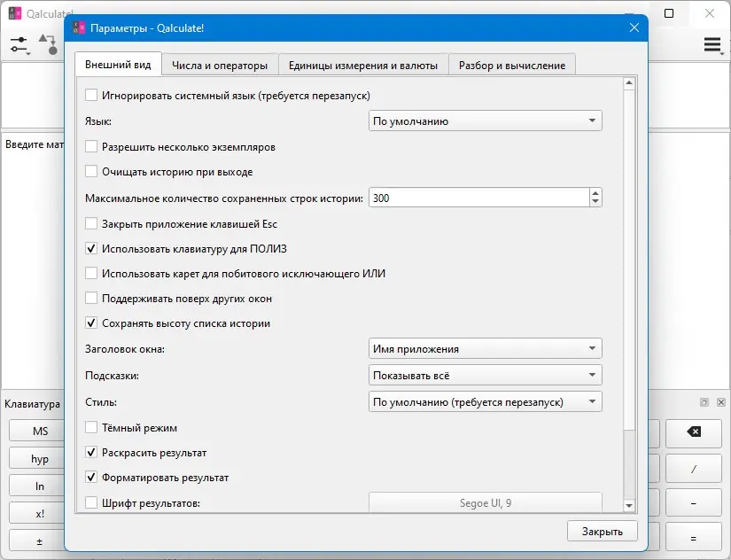
Task: Open the mode settings sliders icon in Qalculate window
Action: click(19, 45)
